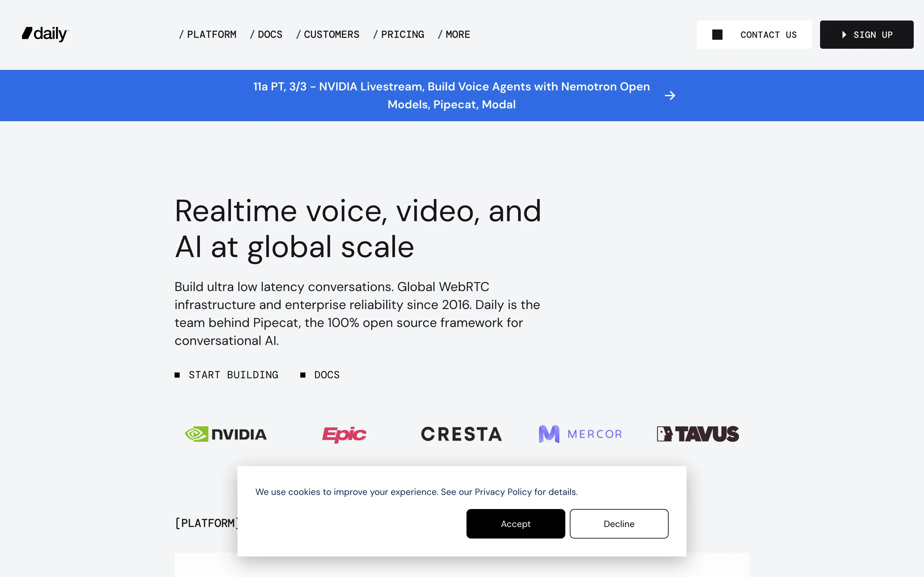Image resolution: width=924 pixels, height=577 pixels.
Task: Open the Platform navigation menu
Action: tap(208, 35)
